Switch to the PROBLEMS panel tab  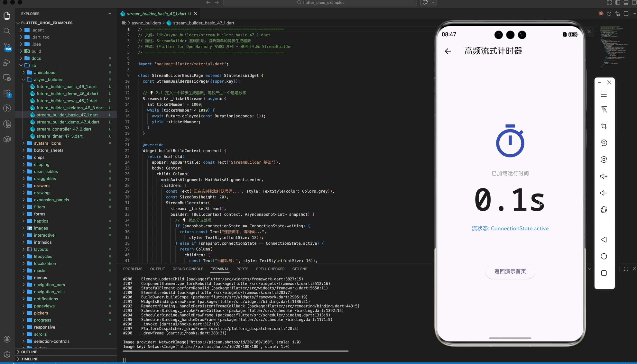click(x=133, y=269)
